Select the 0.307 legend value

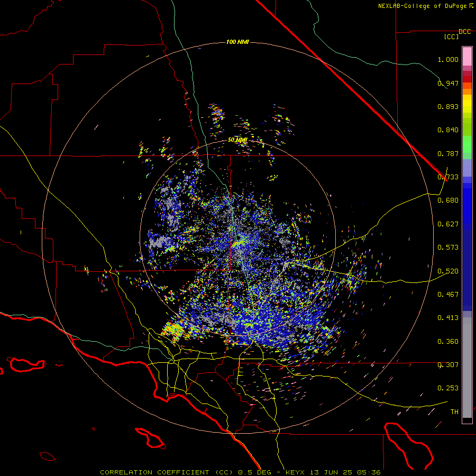(x=448, y=365)
